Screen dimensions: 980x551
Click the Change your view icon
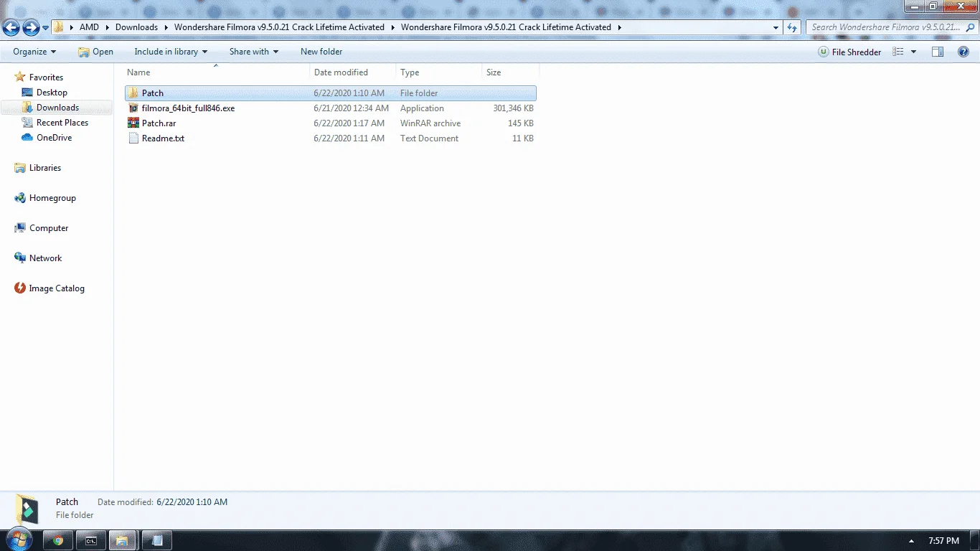point(897,52)
